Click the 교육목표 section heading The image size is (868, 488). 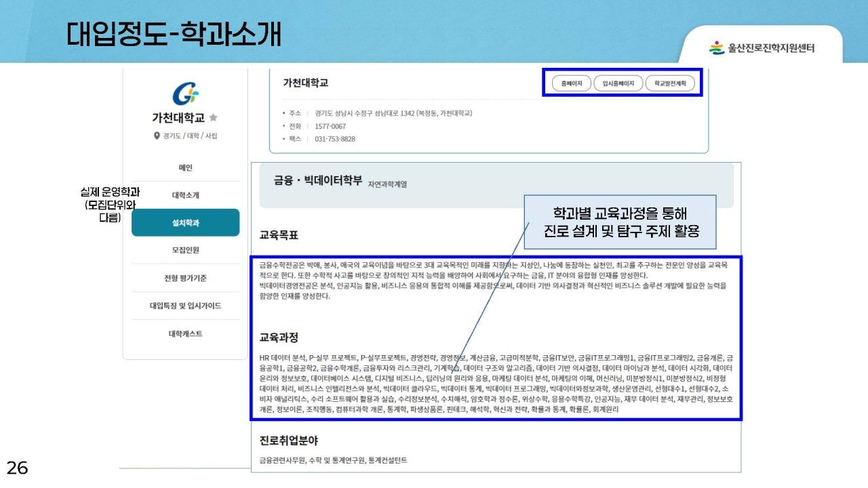[x=279, y=235]
